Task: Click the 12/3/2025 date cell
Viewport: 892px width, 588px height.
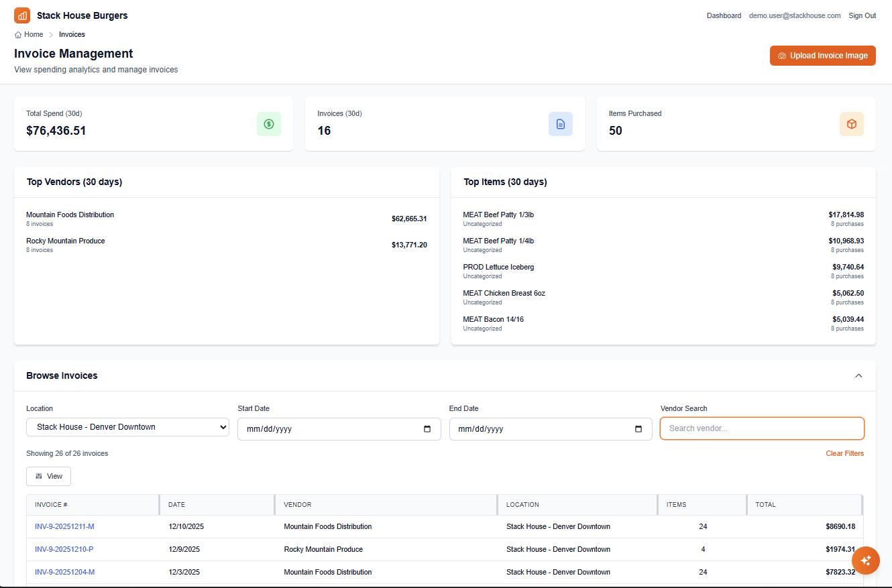Action: click(x=184, y=573)
